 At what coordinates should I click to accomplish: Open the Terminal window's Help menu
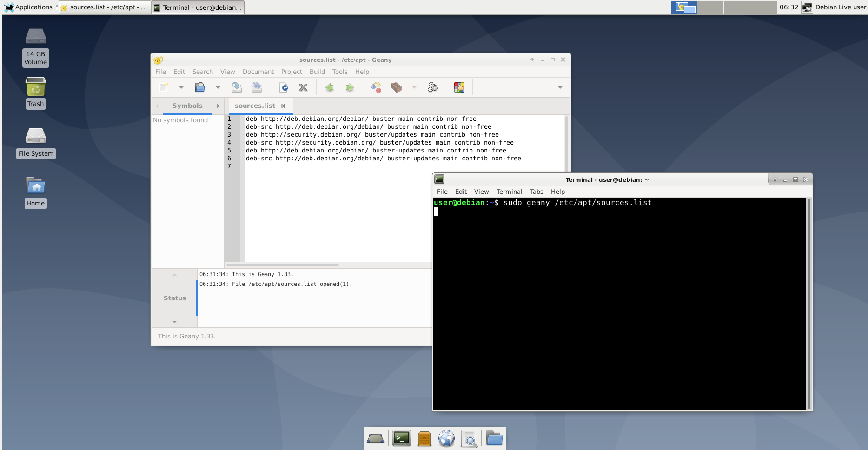click(x=558, y=192)
